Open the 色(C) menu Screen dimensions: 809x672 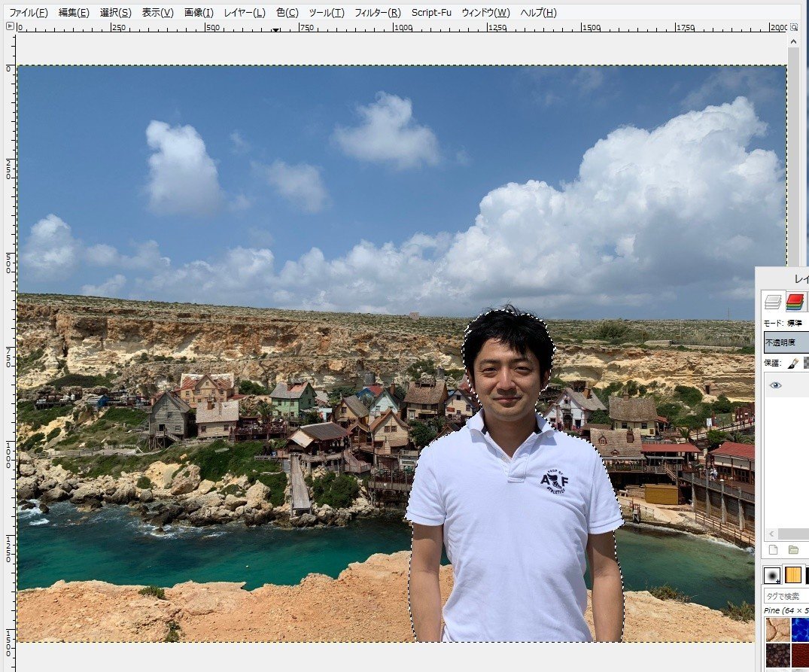pyautogui.click(x=287, y=12)
